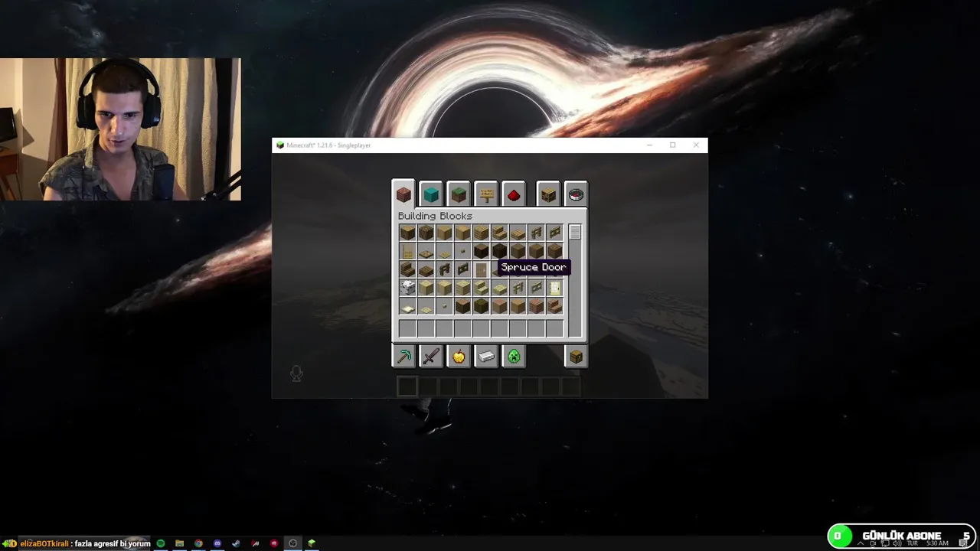The height and width of the screenshot is (551, 980).
Task: Select the Oak Wood block
Action: 426,233
